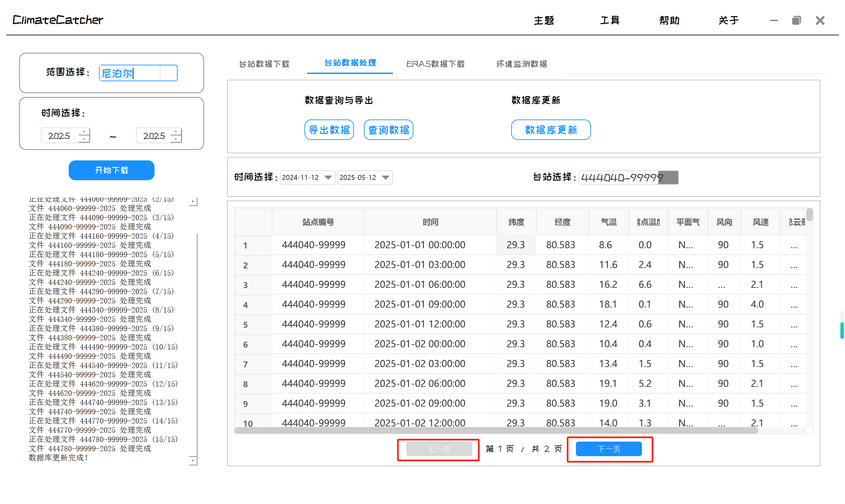
Task: Open the 2024-11-12 start date dropdown
Action: tap(328, 178)
